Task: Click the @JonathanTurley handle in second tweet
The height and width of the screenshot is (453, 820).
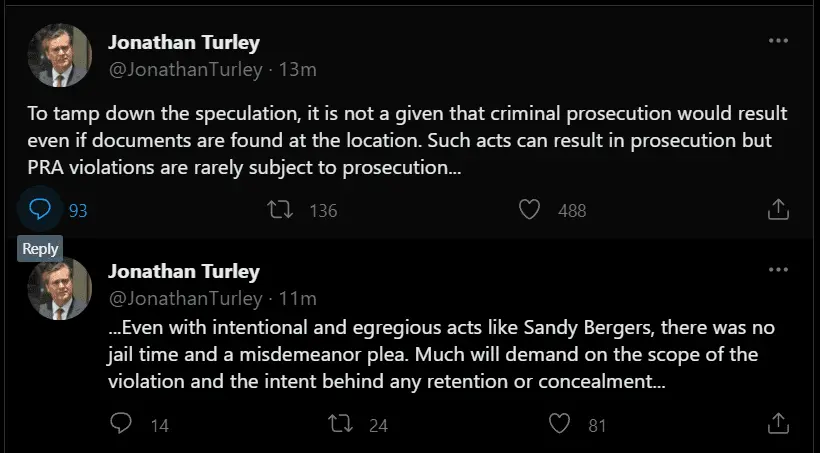Action: pyautogui.click(x=185, y=298)
